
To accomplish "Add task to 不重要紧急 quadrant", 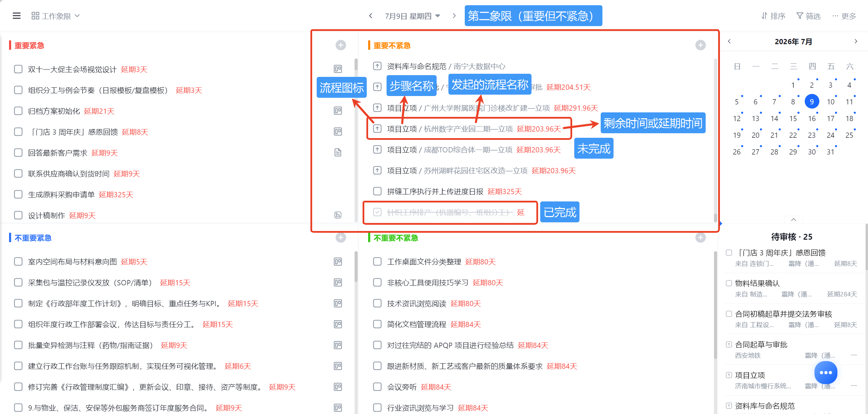I will point(341,238).
